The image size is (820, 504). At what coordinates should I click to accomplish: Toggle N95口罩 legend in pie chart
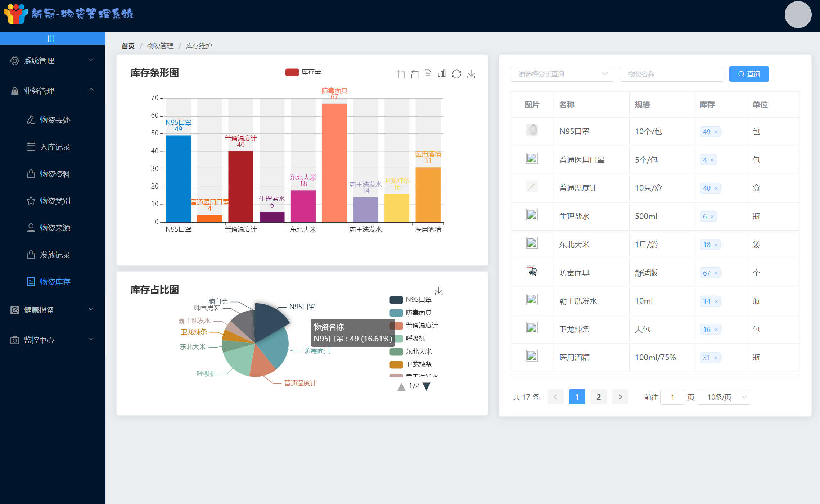coord(411,300)
